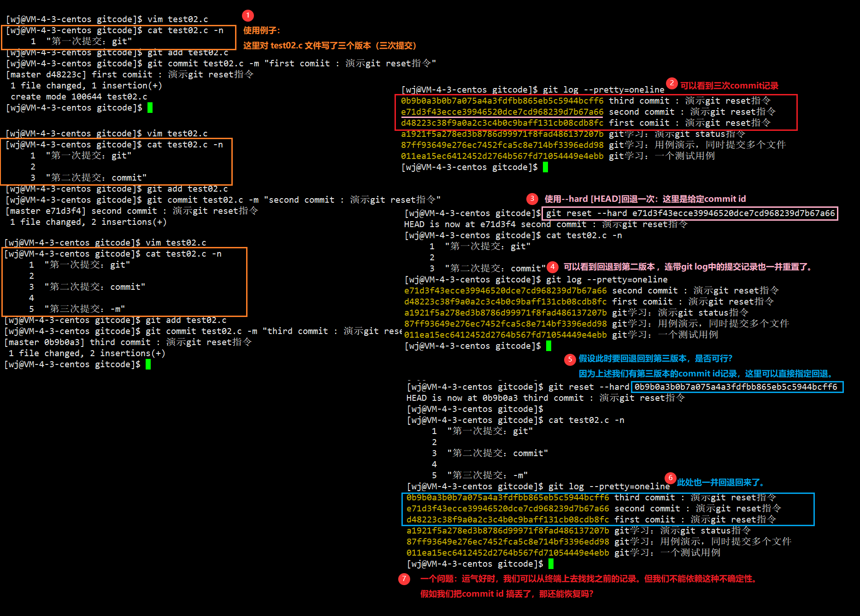Select the '[master 0b9b0a3] third commit' output line

(x=128, y=342)
